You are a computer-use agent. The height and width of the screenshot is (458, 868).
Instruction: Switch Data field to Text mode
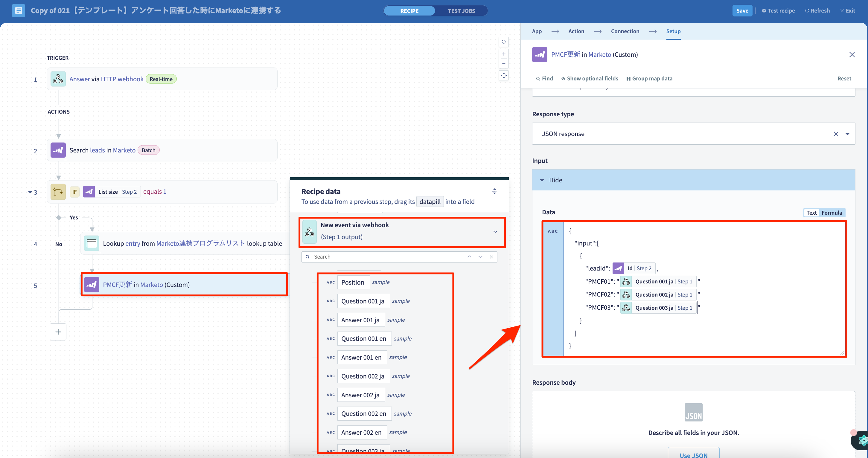pos(811,213)
